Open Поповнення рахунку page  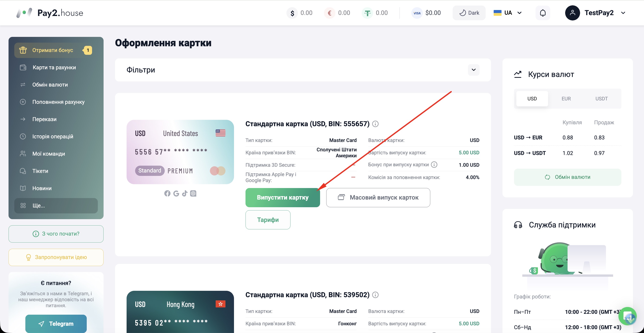[x=56, y=102]
